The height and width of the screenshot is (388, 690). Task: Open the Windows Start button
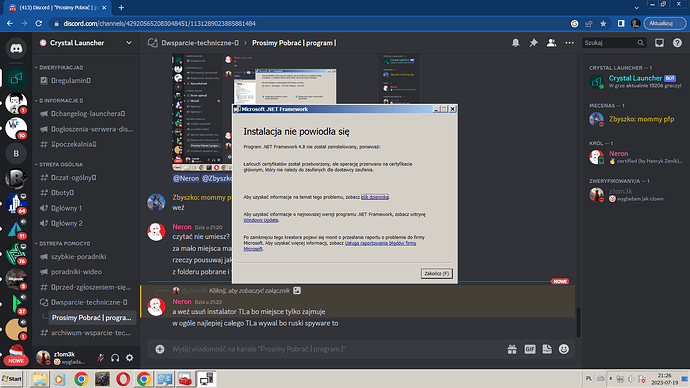click(12, 379)
